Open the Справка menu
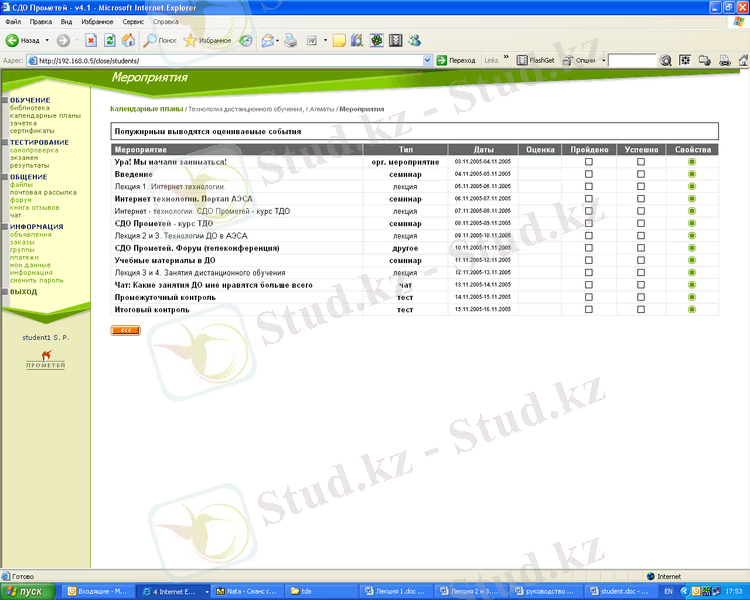 pyautogui.click(x=165, y=22)
